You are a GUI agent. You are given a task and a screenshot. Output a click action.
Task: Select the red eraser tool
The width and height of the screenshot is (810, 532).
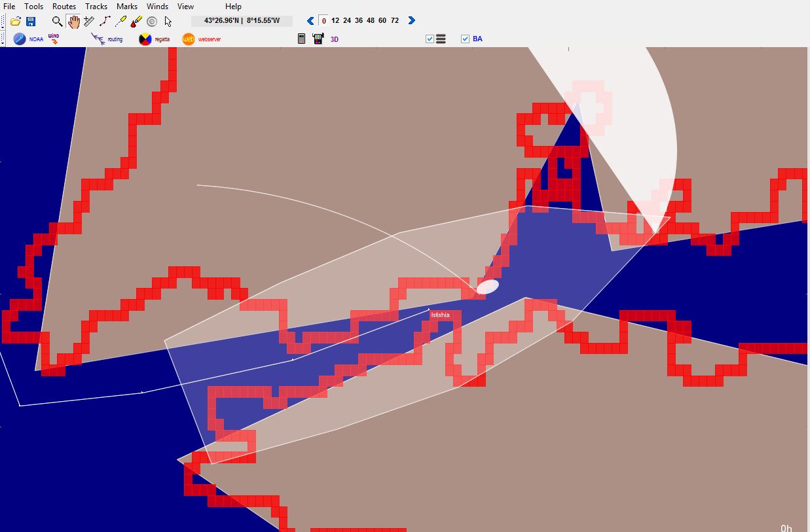coord(136,21)
